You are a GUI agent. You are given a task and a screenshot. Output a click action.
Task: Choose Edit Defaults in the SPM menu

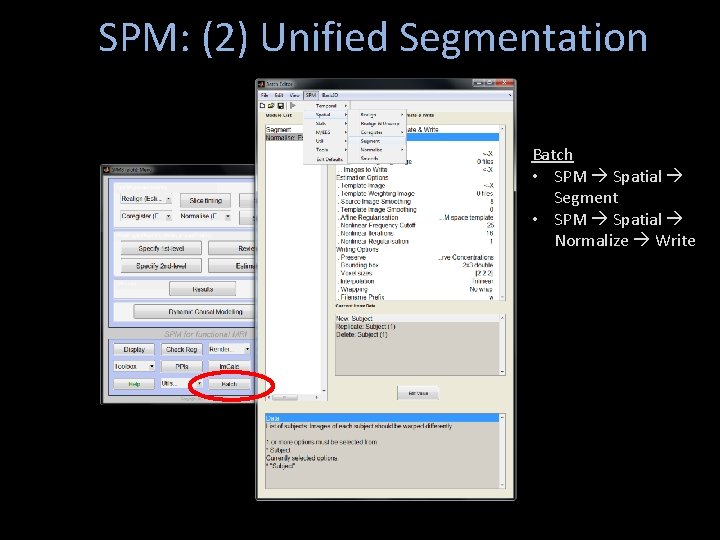pos(326,159)
